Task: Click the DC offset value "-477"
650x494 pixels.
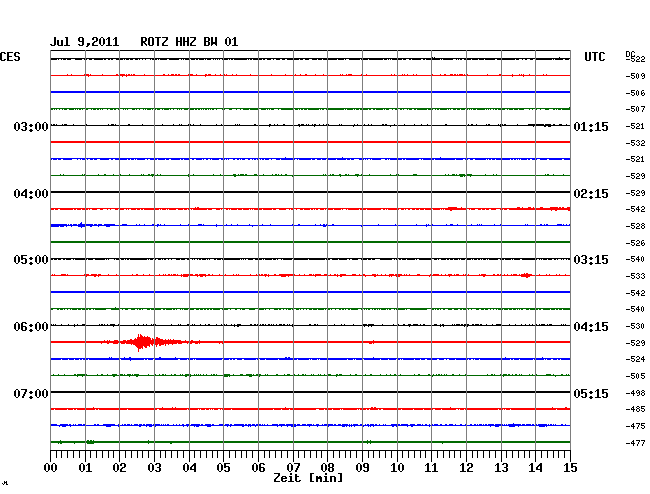Action: point(635,443)
